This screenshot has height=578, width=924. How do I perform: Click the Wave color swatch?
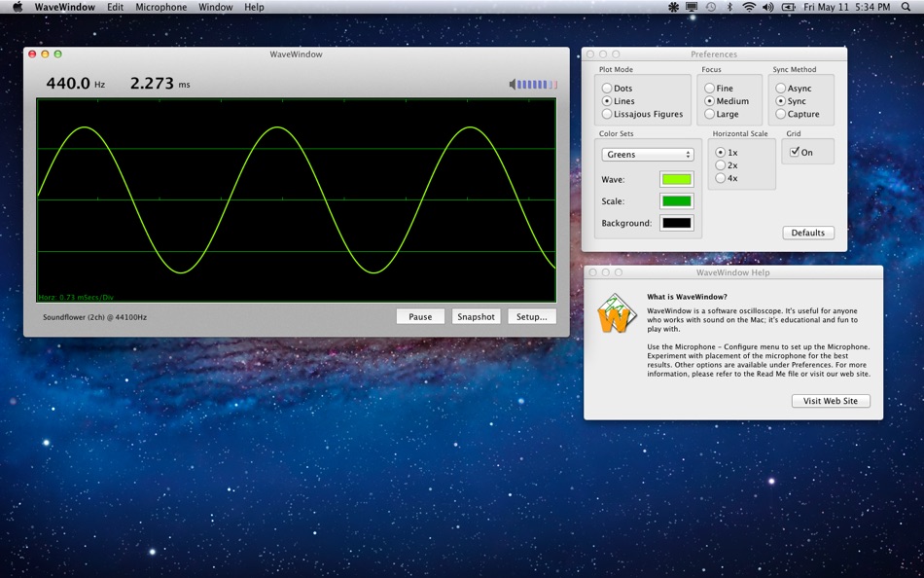click(677, 179)
